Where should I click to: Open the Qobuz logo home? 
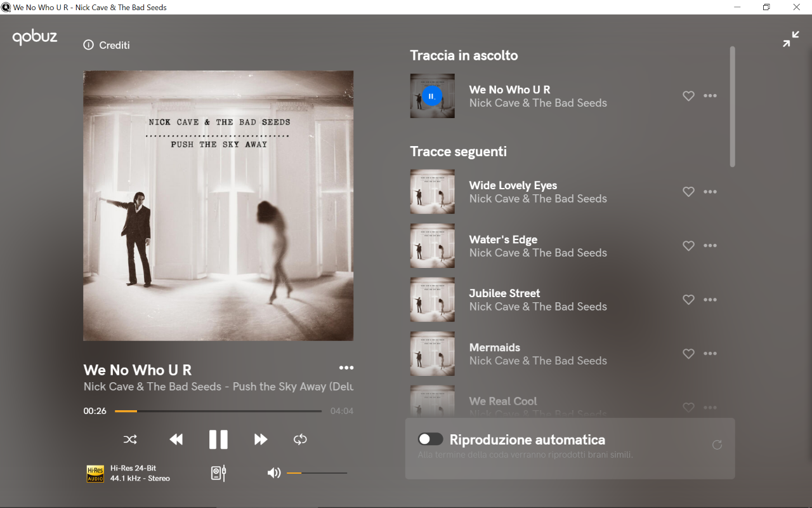[35, 37]
